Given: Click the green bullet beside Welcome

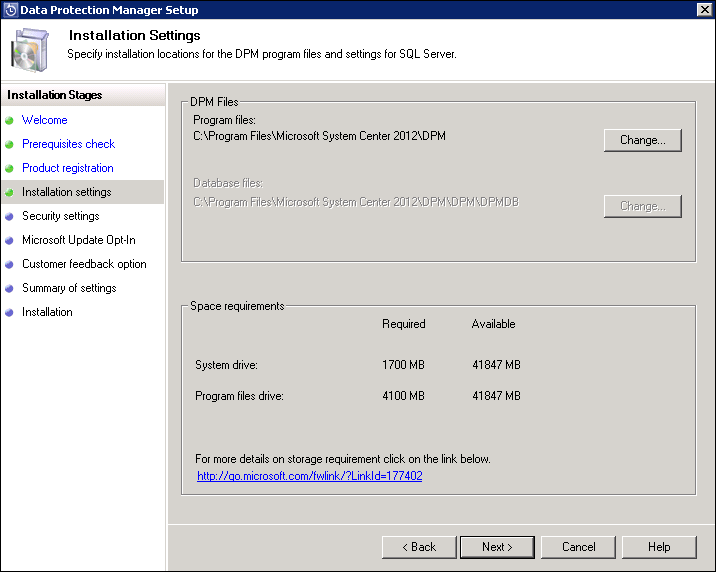Looking at the screenshot, I should [x=9, y=121].
